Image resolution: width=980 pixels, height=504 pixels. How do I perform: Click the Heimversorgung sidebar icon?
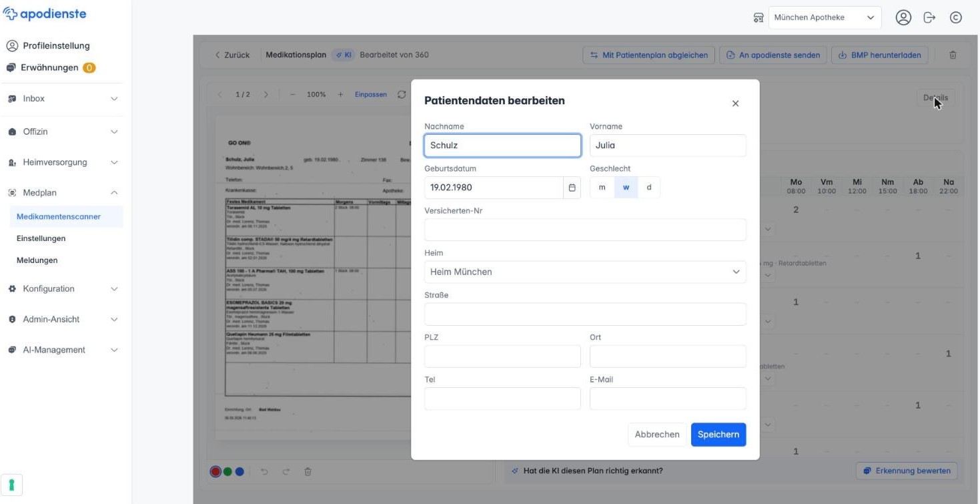pos(11,162)
